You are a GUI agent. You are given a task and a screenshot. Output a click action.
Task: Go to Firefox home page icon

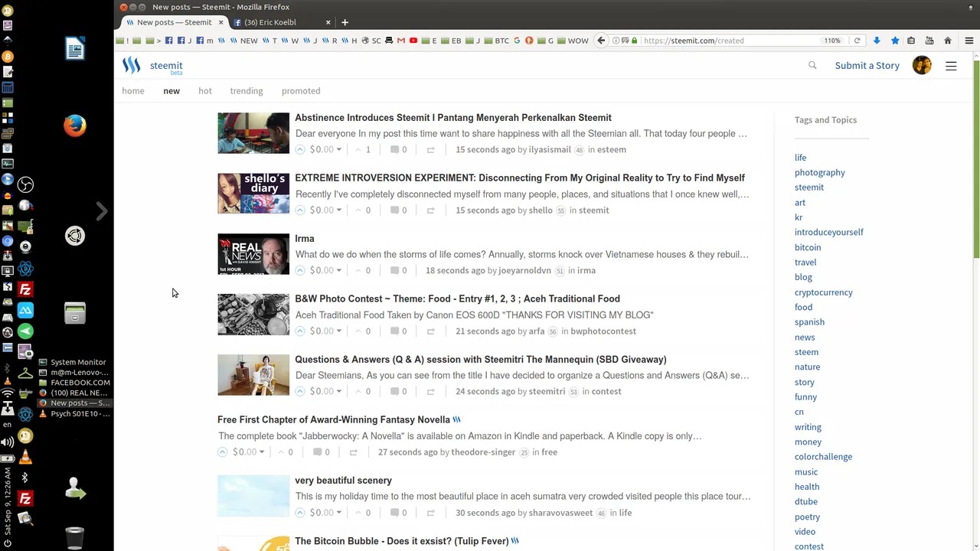tap(947, 41)
